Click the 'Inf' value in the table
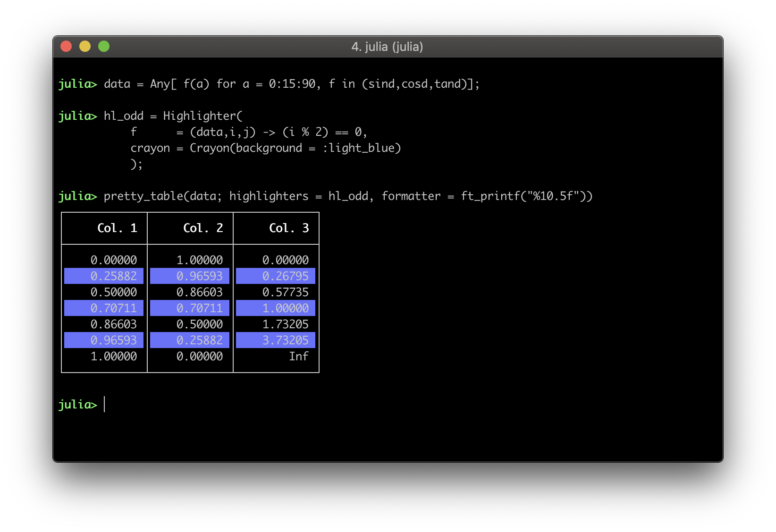This screenshot has height=532, width=776. 299,357
